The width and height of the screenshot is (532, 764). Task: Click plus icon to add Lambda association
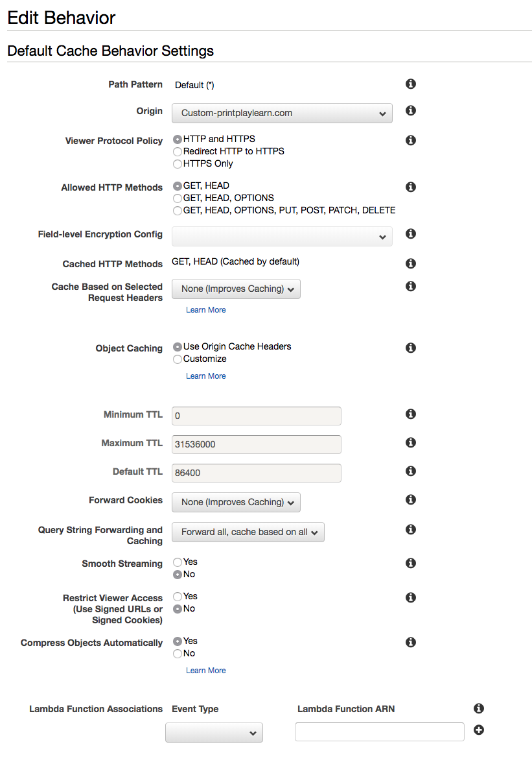coord(479,730)
